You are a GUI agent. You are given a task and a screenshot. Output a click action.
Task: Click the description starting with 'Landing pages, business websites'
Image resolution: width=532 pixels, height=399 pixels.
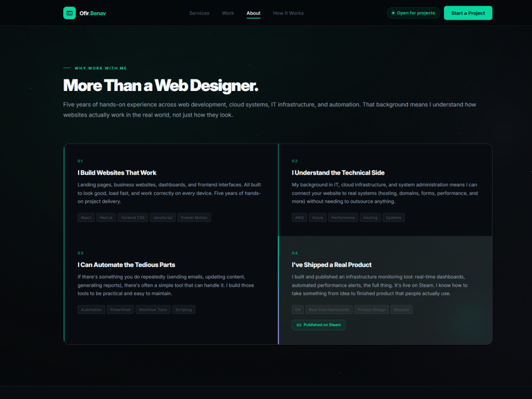coord(169,193)
